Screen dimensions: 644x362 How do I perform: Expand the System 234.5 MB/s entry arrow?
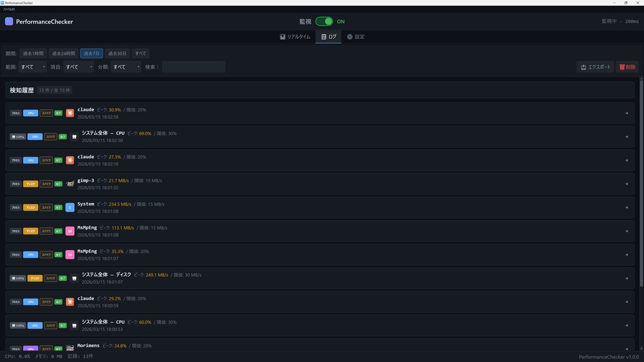pyautogui.click(x=626, y=207)
